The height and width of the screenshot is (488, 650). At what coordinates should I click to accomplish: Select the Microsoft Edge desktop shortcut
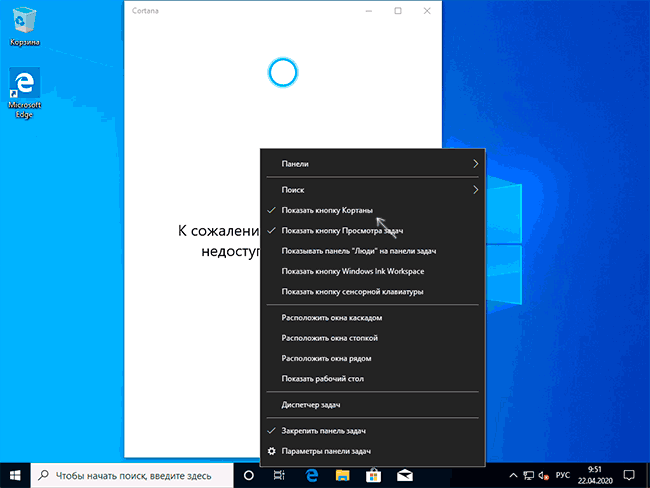pyautogui.click(x=24, y=93)
